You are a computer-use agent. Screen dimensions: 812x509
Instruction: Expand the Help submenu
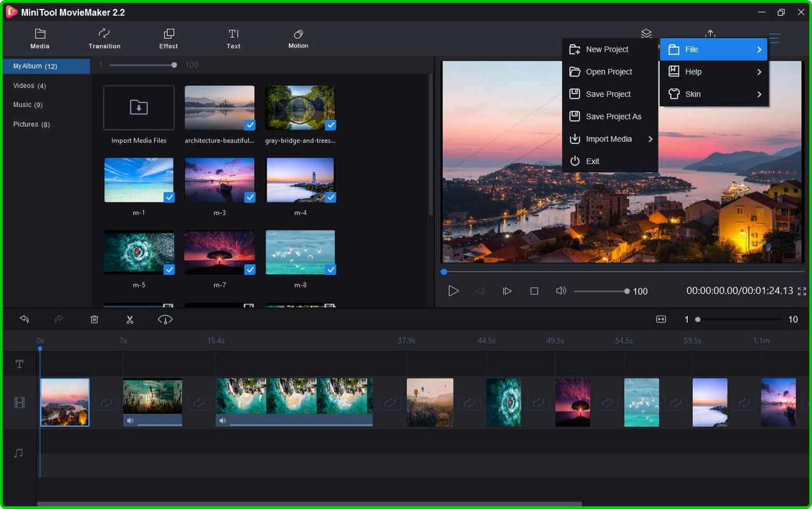click(x=713, y=72)
